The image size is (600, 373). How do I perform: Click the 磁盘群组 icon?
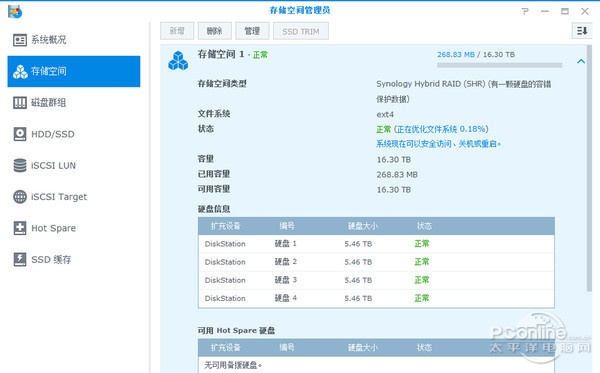point(20,103)
